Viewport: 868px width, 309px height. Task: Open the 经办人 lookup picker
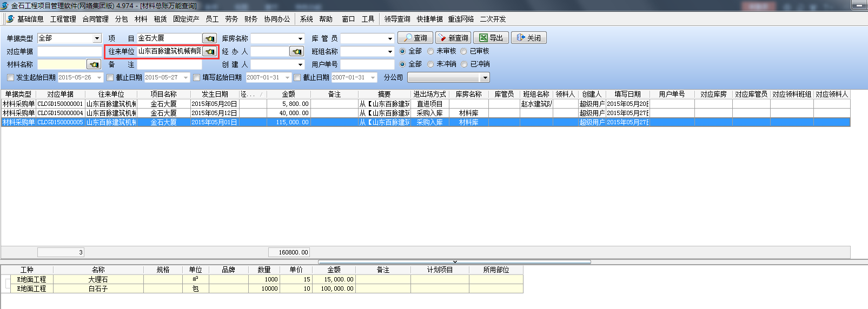pyautogui.click(x=296, y=51)
